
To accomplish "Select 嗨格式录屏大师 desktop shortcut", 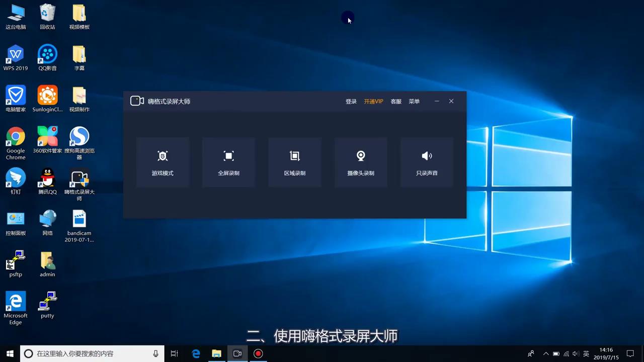I will click(x=79, y=185).
